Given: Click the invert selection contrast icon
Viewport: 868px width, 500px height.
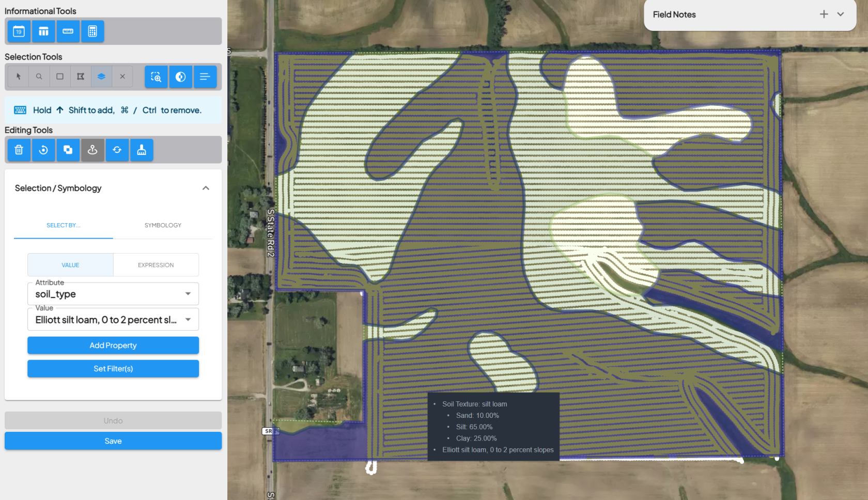Looking at the screenshot, I should [180, 77].
